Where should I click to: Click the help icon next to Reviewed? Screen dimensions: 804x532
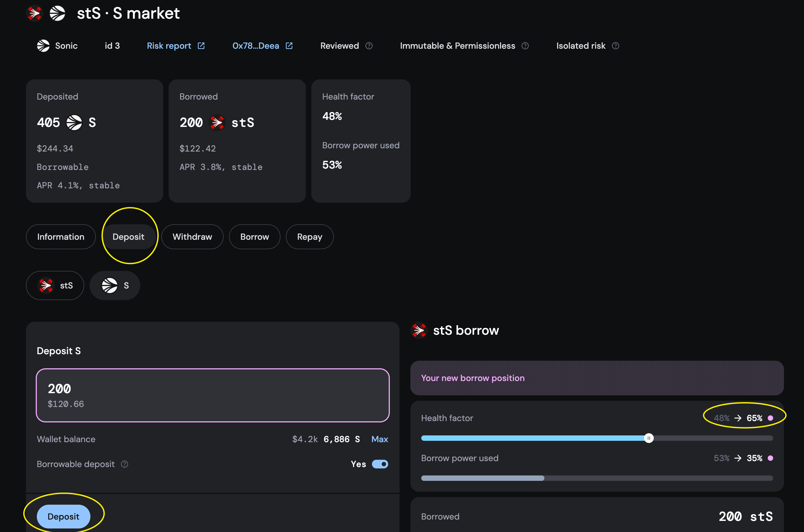coord(369,46)
